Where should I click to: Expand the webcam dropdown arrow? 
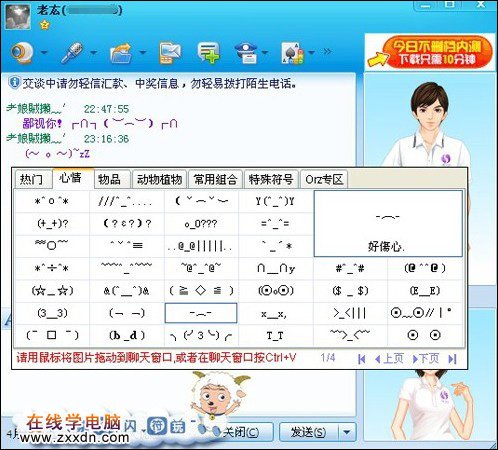pyautogui.click(x=44, y=52)
